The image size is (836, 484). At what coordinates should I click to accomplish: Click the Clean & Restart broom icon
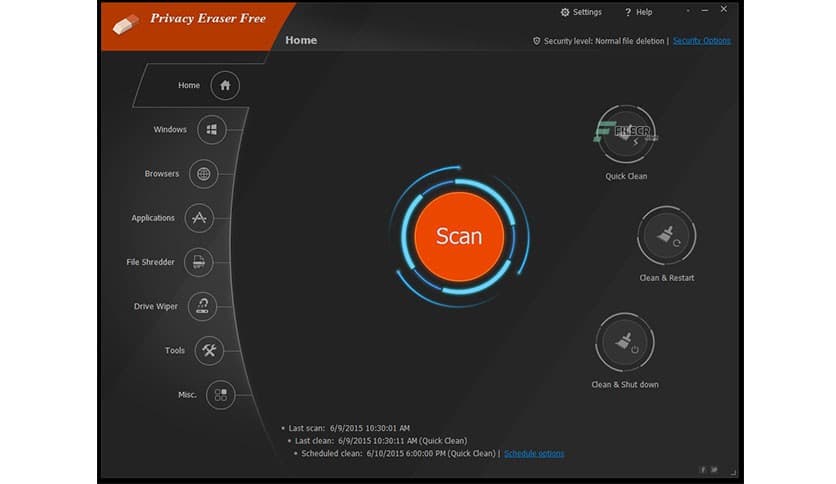(x=666, y=236)
